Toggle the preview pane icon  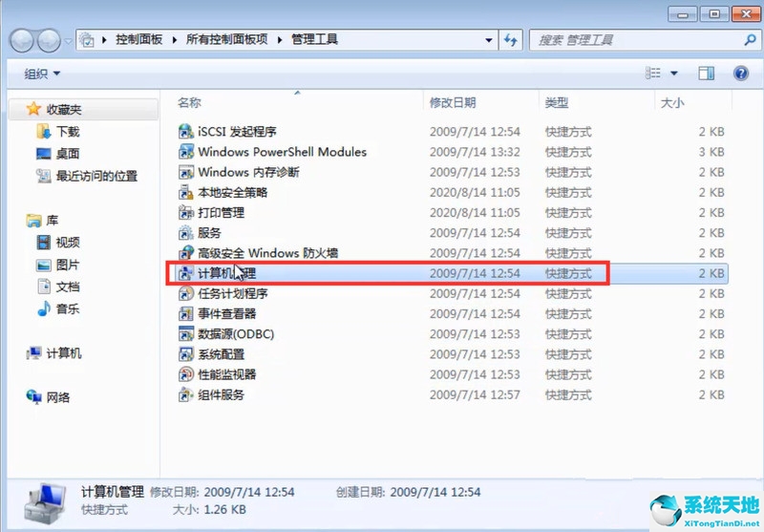[706, 74]
